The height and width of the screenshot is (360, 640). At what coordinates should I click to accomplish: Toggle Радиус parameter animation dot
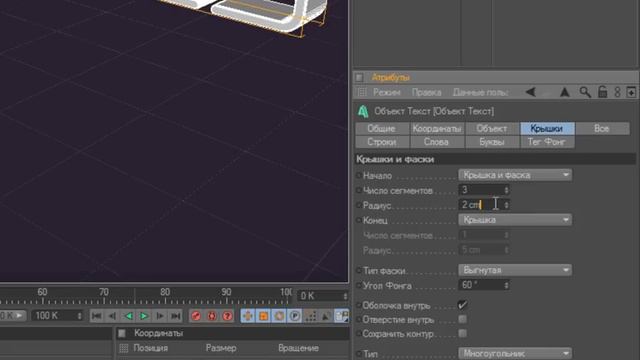358,205
